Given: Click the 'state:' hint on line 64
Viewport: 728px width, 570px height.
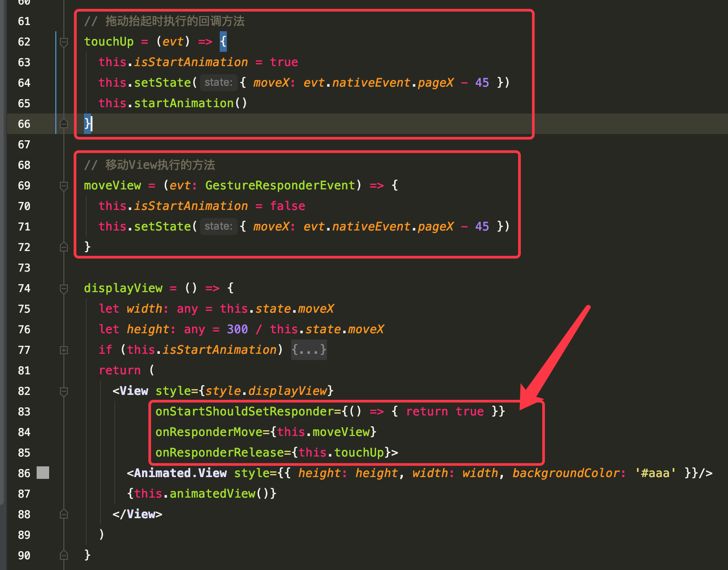Looking at the screenshot, I should pos(218,83).
